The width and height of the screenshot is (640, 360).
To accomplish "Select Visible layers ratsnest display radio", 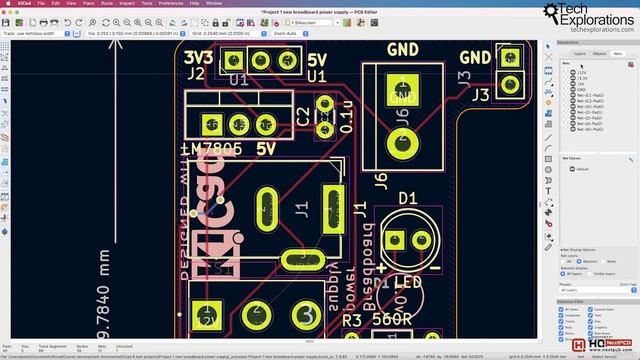I will [x=590, y=273].
